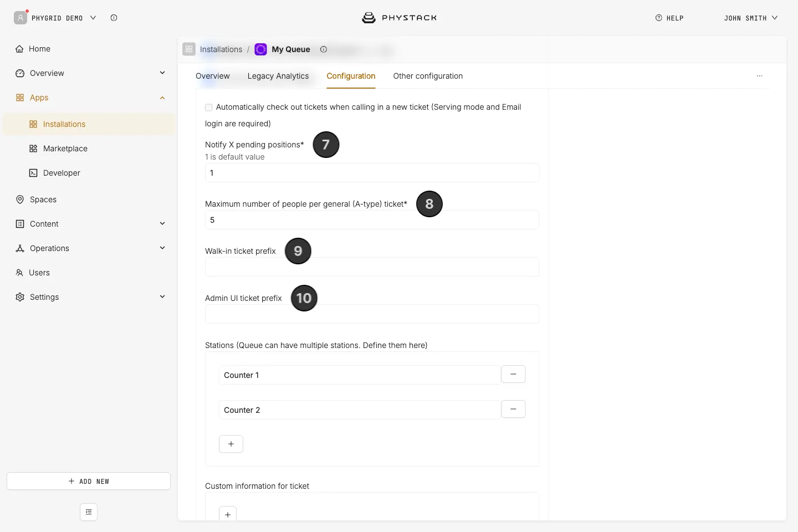This screenshot has height=532, width=798.
Task: Click the Spaces location pin icon
Action: coord(20,199)
